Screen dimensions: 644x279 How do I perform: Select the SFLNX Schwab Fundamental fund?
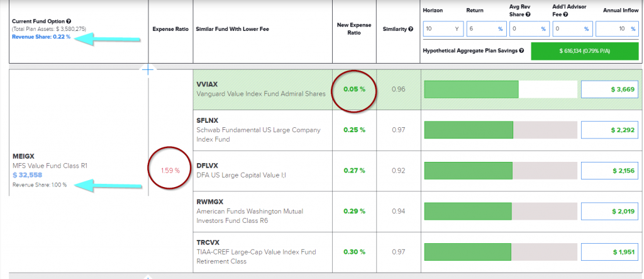point(262,130)
